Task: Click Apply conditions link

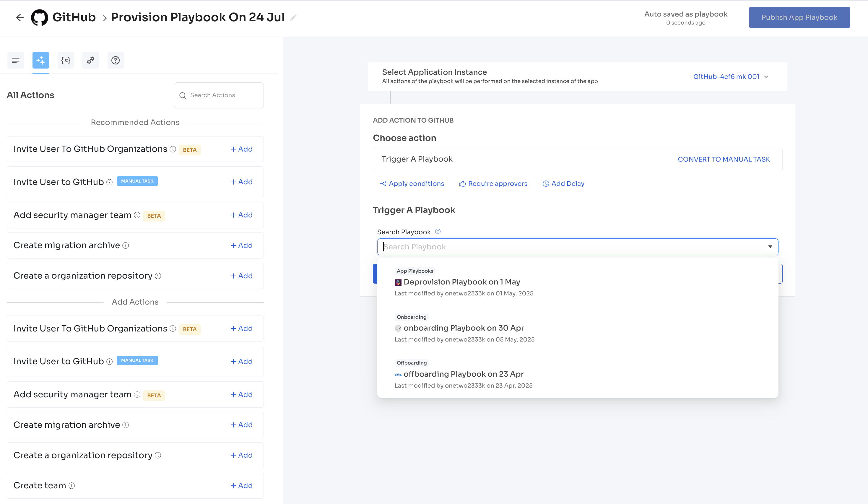Action: click(x=412, y=184)
